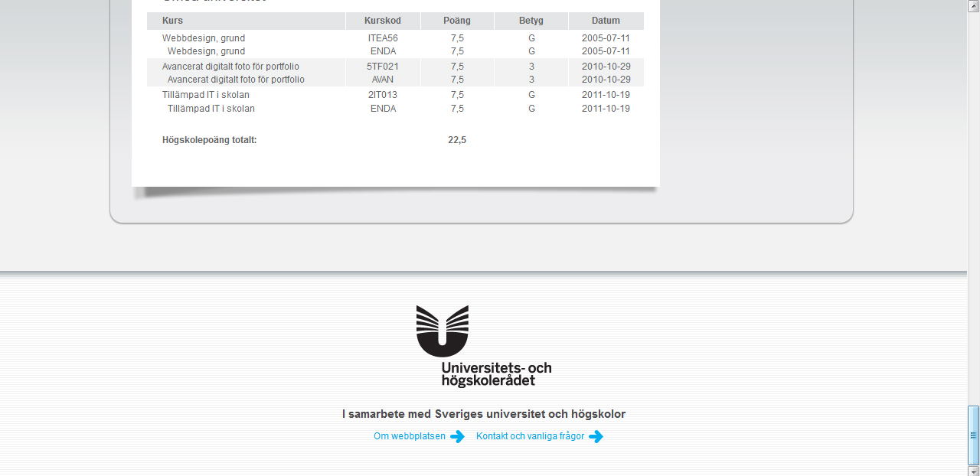Open the Om webbplatsen link
Image resolution: width=980 pixels, height=476 pixels.
coord(409,436)
